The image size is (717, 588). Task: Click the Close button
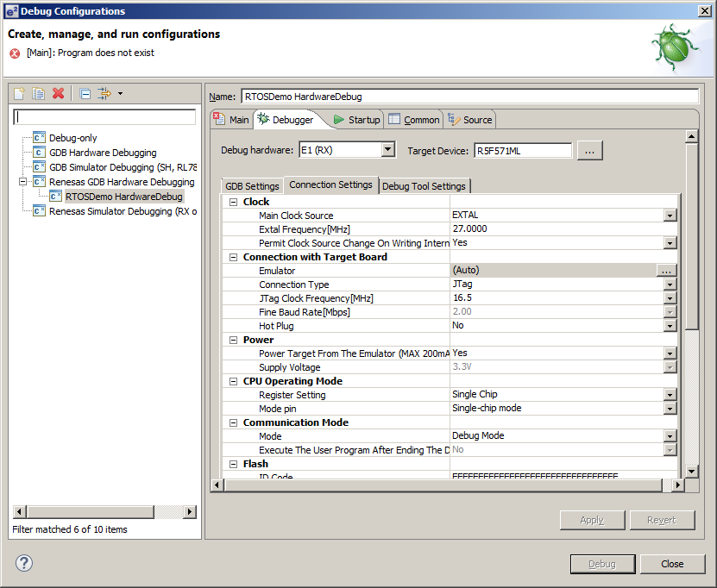672,564
